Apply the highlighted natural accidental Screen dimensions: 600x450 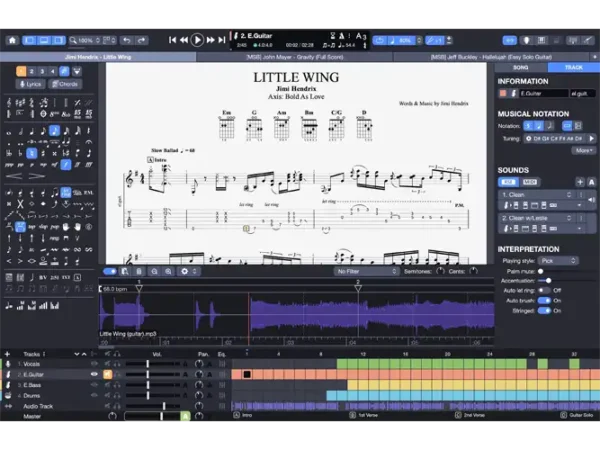pyautogui.click(x=31, y=153)
